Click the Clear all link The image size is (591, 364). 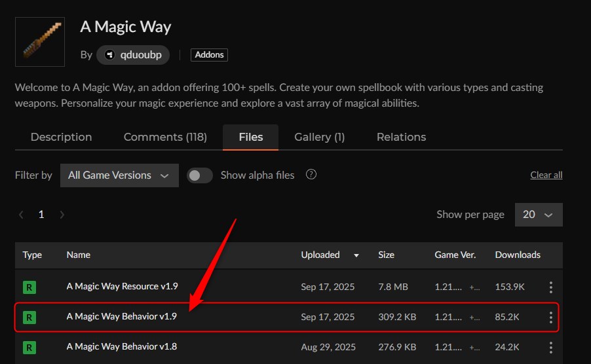546,175
